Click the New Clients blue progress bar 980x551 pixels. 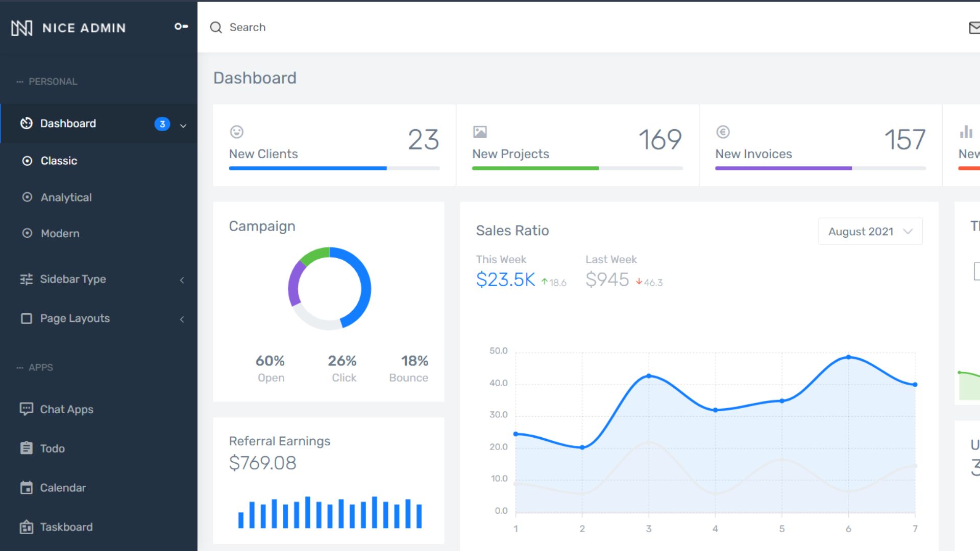(308, 168)
